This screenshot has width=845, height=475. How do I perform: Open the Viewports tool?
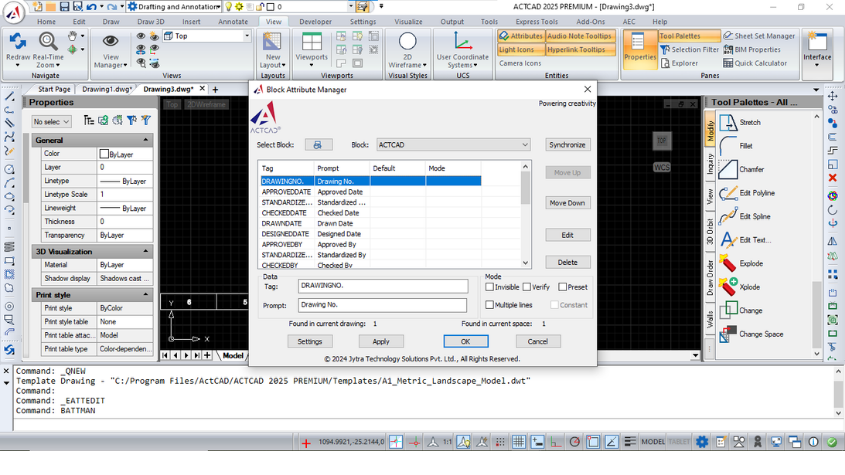(x=311, y=50)
